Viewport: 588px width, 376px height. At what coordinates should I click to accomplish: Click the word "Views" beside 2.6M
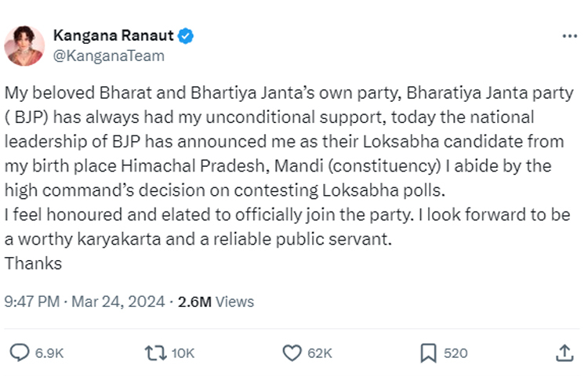tap(234, 302)
